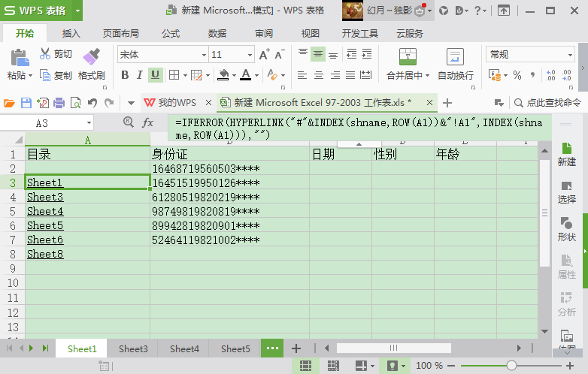The image size is (588, 374).
Task: Align text right
Action: click(x=335, y=75)
